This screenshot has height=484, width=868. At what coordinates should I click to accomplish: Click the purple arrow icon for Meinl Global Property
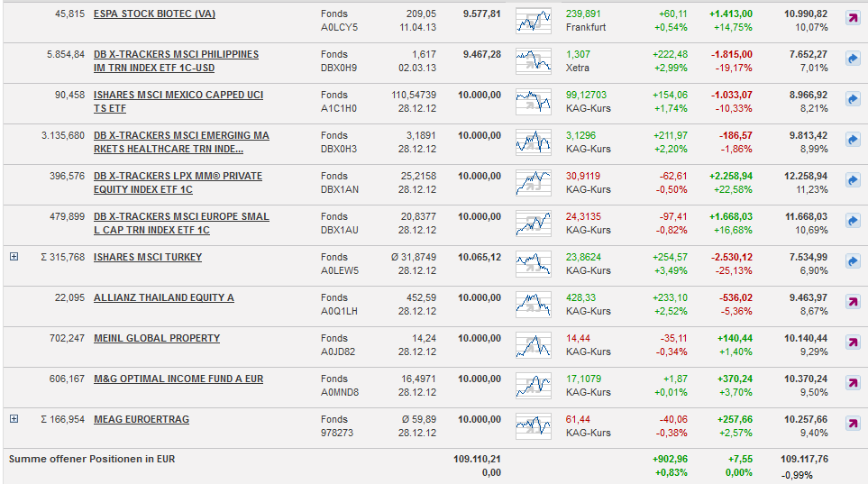[853, 342]
